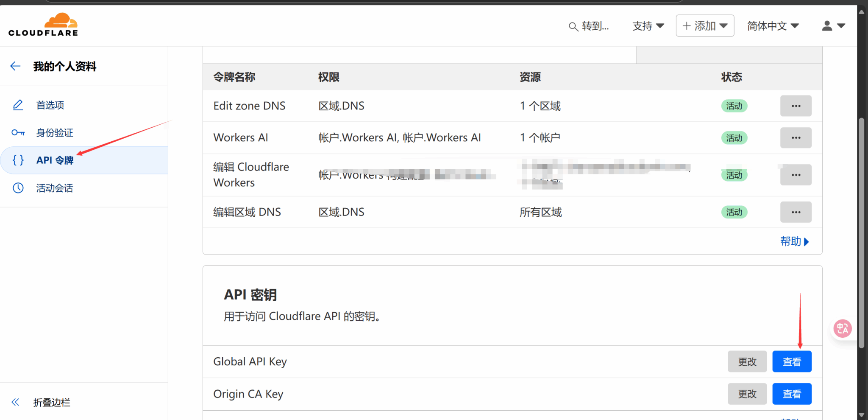The image size is (868, 420).
Task: Open the 支持 support dropdown
Action: click(x=648, y=26)
